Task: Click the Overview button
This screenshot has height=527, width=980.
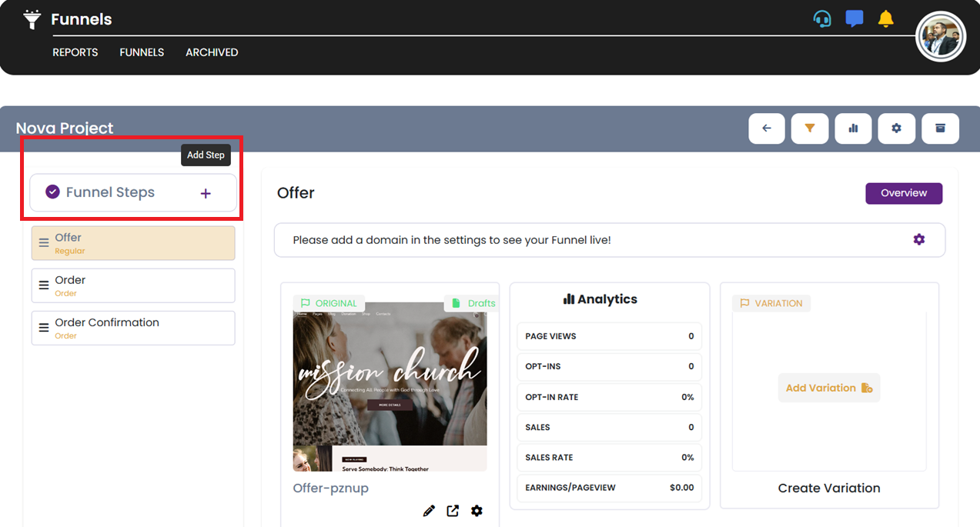Action: [903, 193]
